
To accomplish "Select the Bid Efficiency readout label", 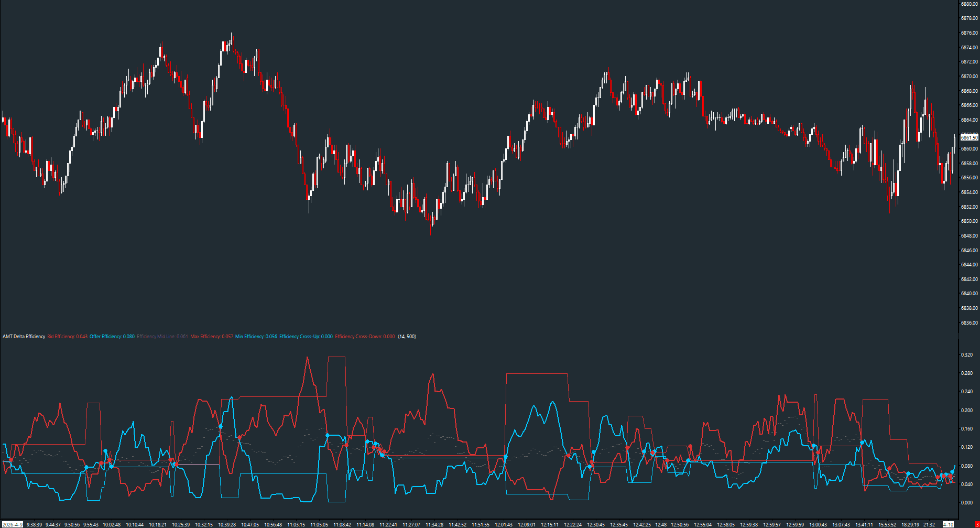I will (x=67, y=337).
